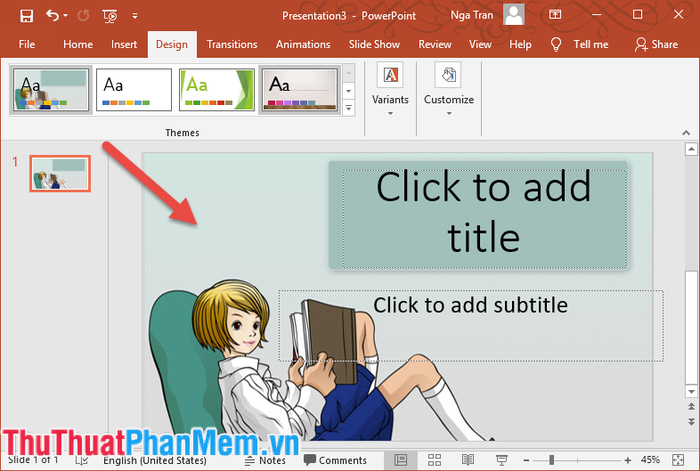Image resolution: width=700 pixels, height=471 pixels.
Task: Open the Variants dropdown
Action: (x=390, y=90)
